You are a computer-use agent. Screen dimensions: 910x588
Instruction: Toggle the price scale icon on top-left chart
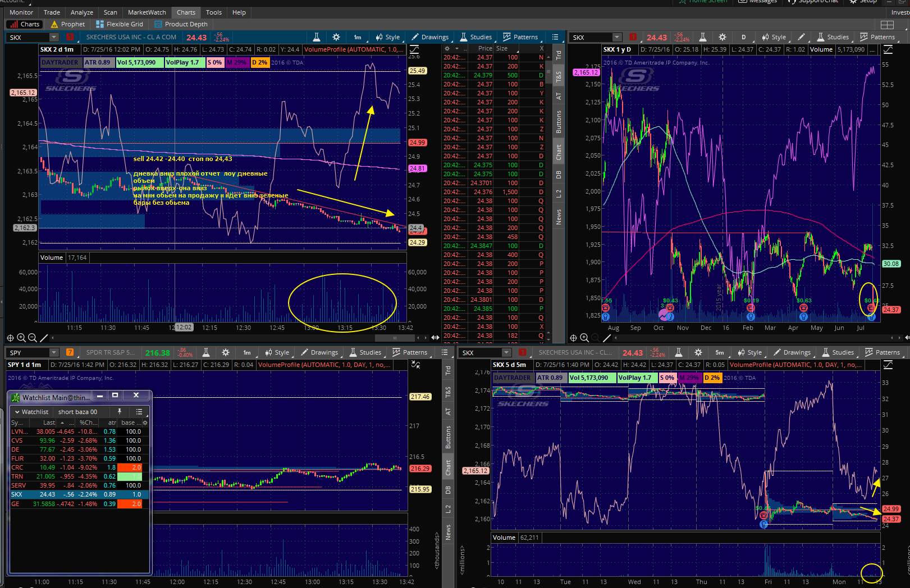point(414,49)
